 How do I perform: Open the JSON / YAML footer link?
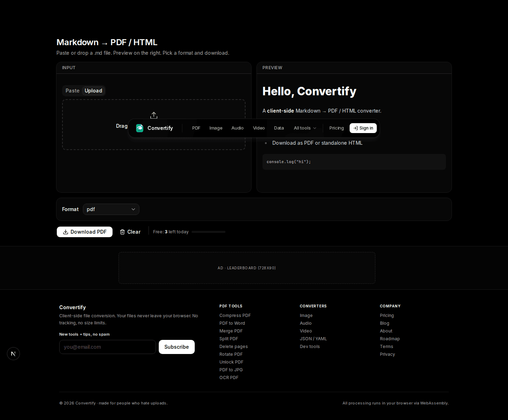coord(313,339)
